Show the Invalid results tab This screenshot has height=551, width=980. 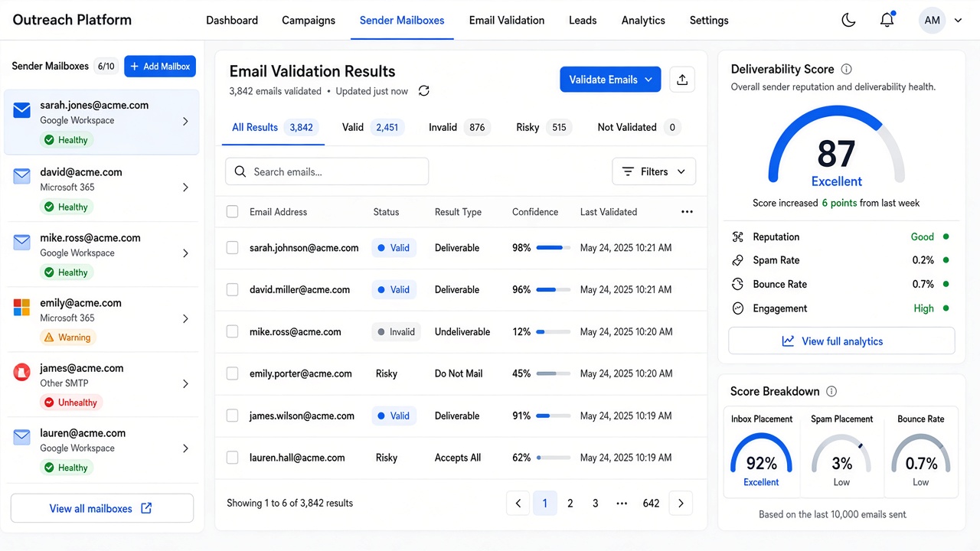pyautogui.click(x=459, y=128)
